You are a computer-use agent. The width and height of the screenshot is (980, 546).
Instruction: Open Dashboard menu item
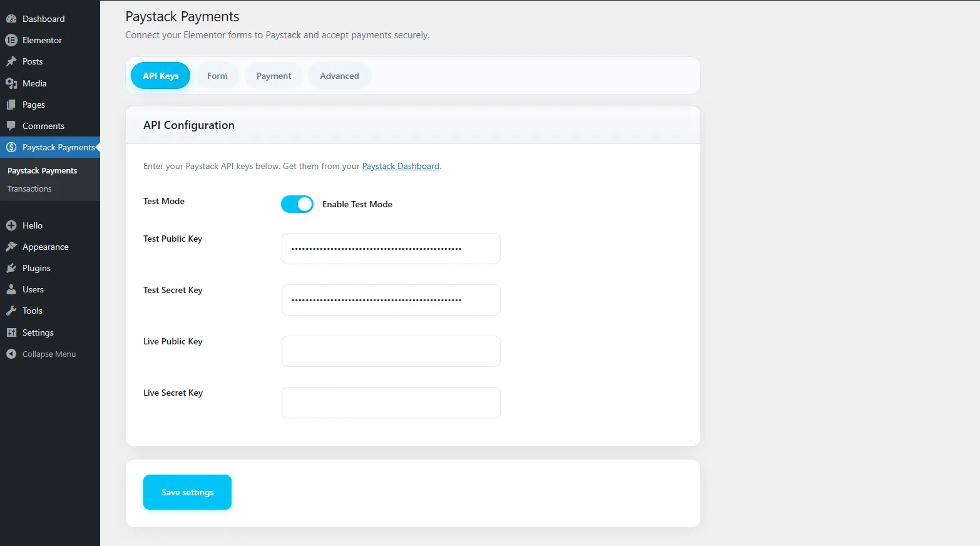(50, 19)
